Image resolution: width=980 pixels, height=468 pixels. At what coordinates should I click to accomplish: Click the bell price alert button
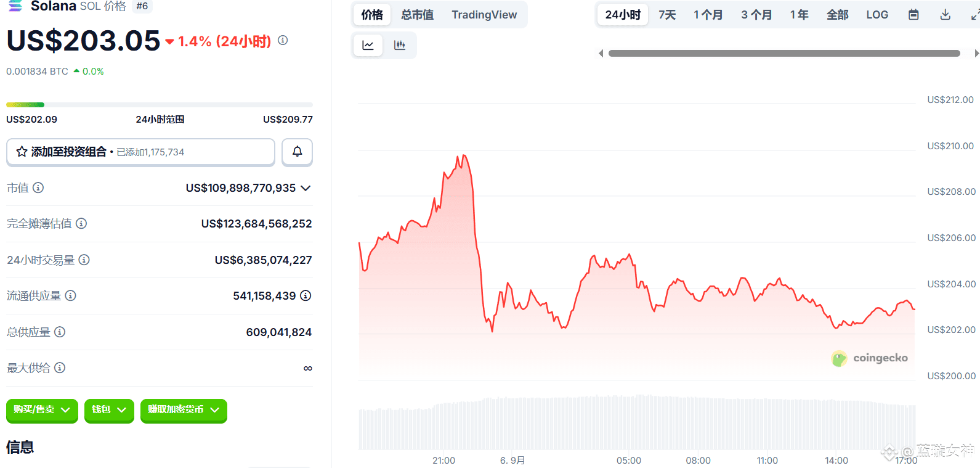coord(297,152)
